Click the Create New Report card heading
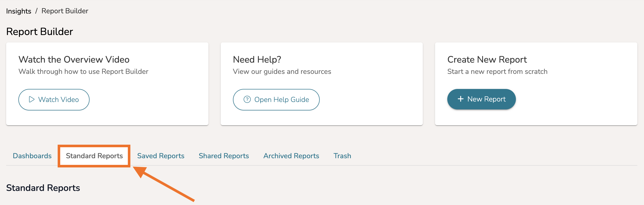This screenshot has height=205, width=644. [x=487, y=59]
